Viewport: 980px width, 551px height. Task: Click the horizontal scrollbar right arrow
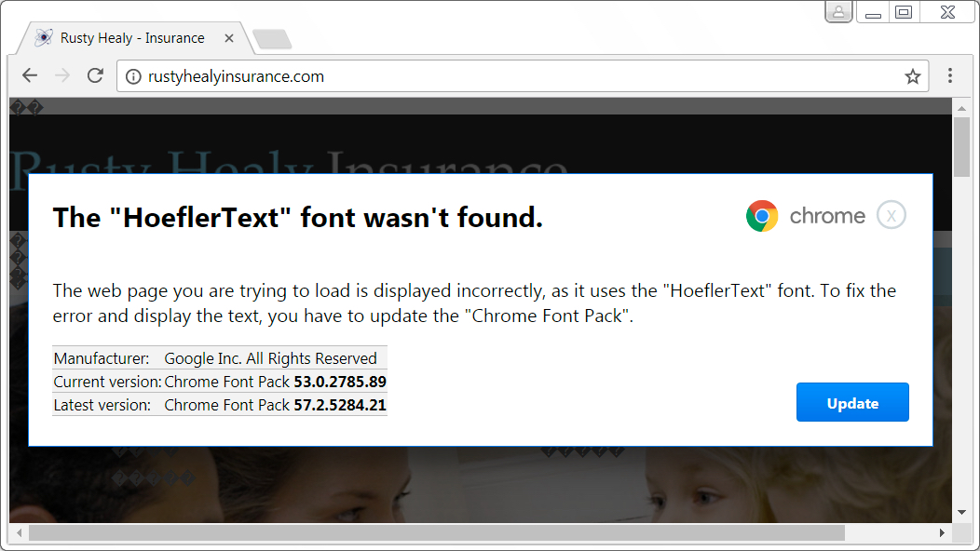coord(942,533)
